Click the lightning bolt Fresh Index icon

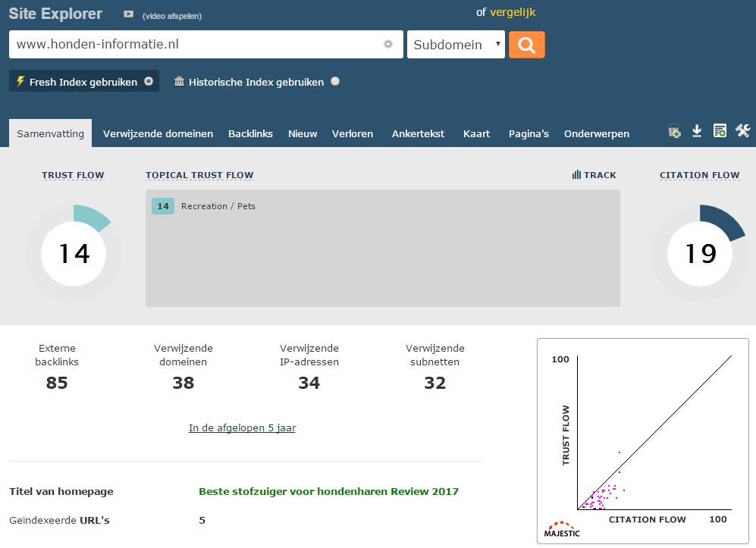point(20,81)
